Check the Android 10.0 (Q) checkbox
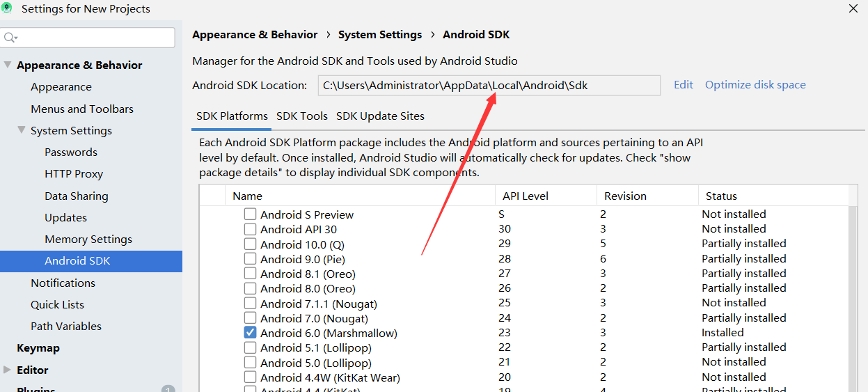Image resolution: width=868 pixels, height=392 pixels. pyautogui.click(x=250, y=244)
